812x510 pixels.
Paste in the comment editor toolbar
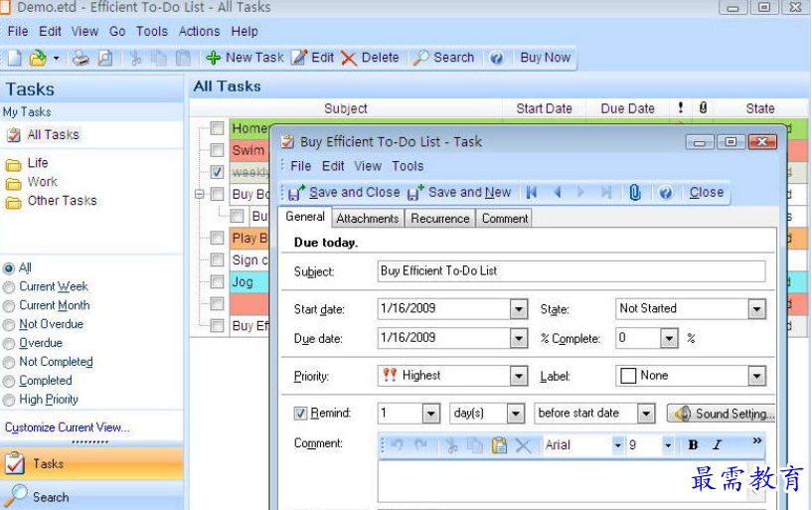point(499,444)
